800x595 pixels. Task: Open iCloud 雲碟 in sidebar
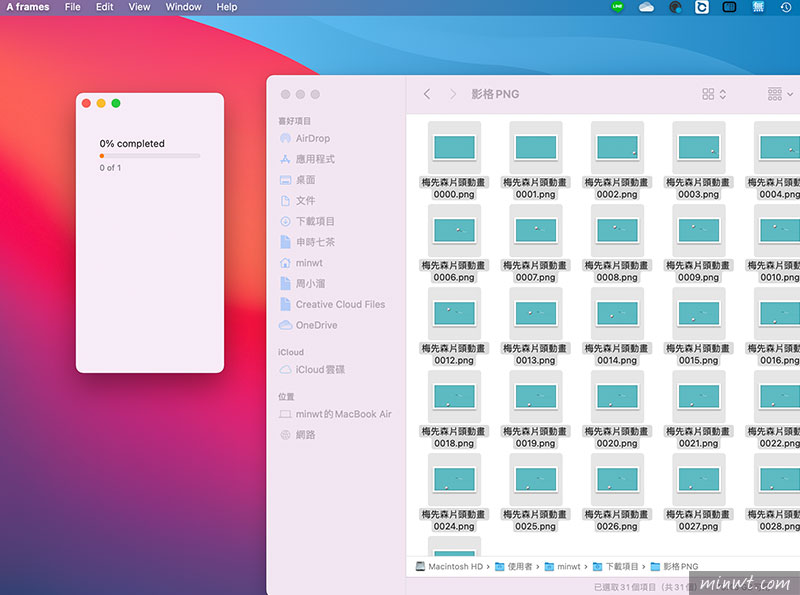click(312, 369)
